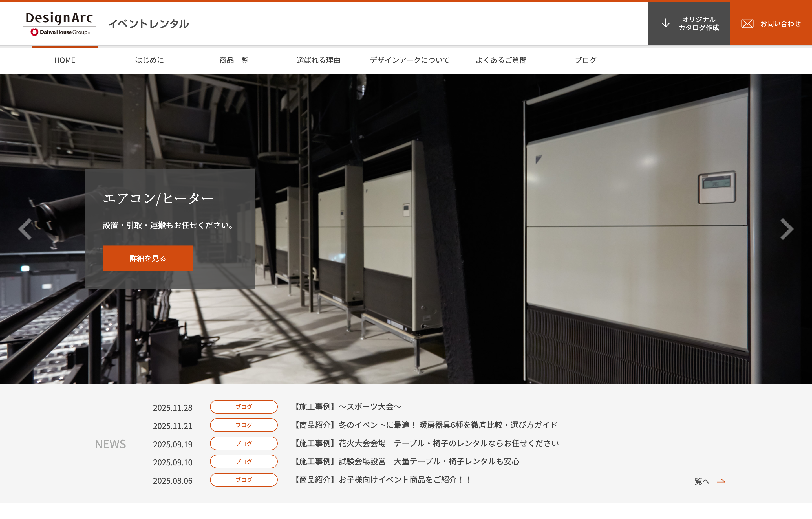Click the red arrow beside 一覧へ
Image resolution: width=812 pixels, height=519 pixels.
[721, 481]
